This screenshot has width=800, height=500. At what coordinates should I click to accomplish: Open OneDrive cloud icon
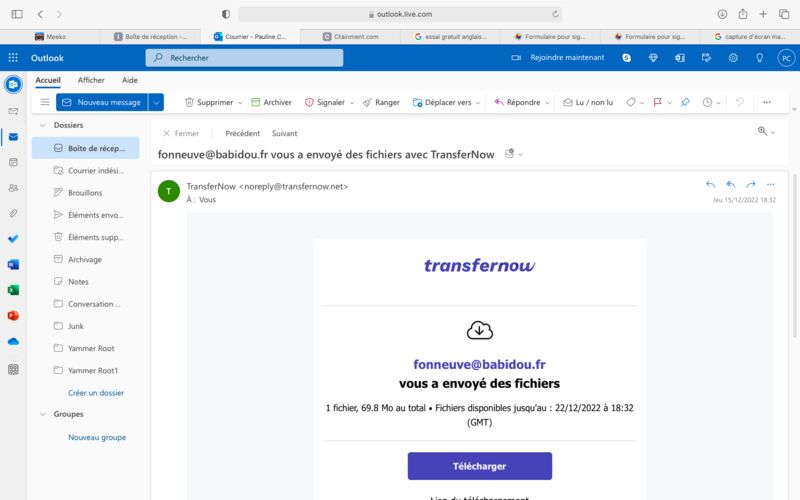[x=14, y=341]
